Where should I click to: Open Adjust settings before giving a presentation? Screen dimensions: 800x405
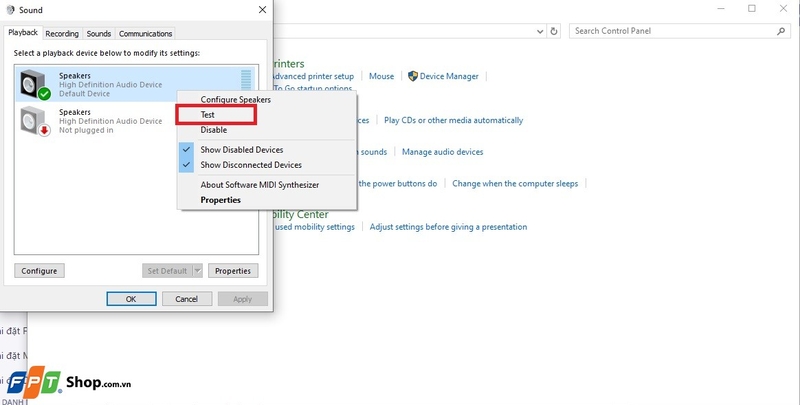448,226
